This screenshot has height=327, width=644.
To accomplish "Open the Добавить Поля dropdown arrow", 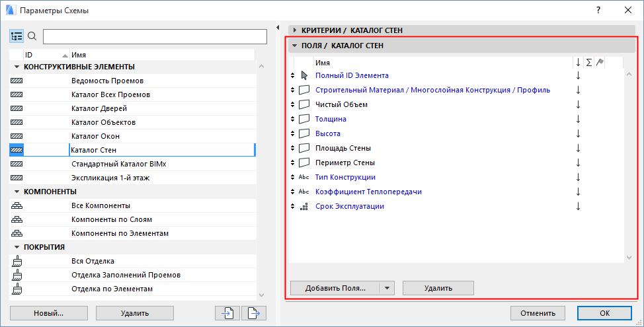I will pos(387,288).
